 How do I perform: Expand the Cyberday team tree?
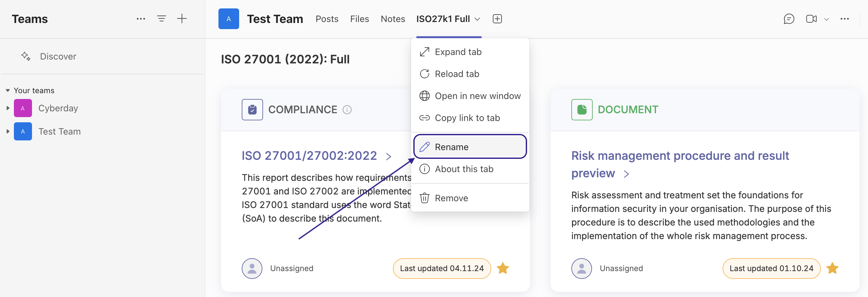point(8,108)
